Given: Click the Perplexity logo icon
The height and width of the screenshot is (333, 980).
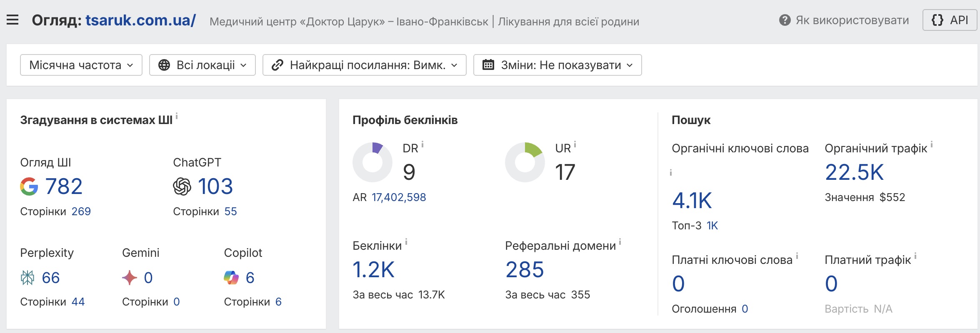Looking at the screenshot, I should point(27,278).
